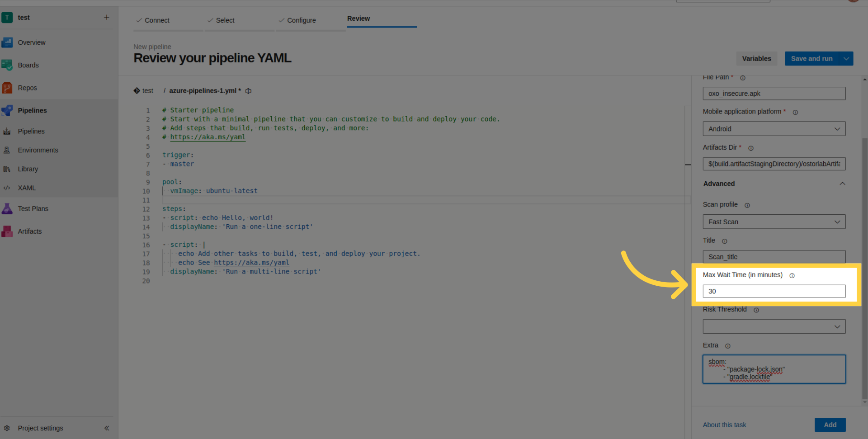Click the Variables button

coord(756,59)
